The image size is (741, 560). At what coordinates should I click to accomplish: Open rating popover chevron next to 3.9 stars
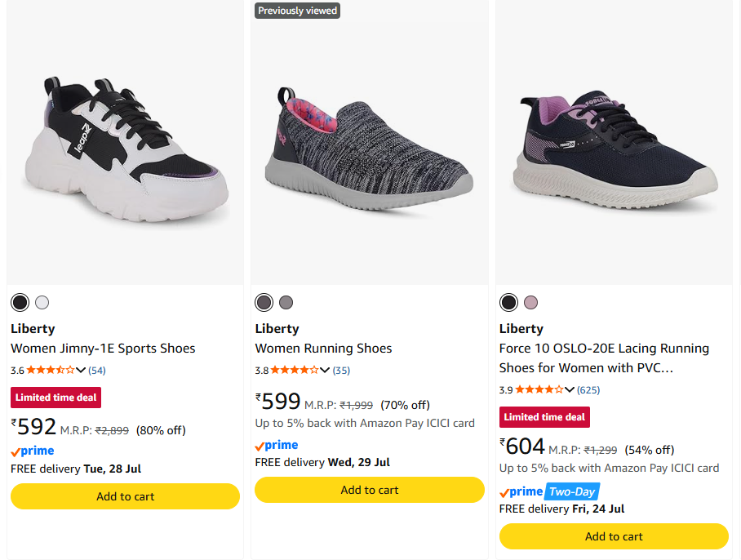[x=570, y=390]
